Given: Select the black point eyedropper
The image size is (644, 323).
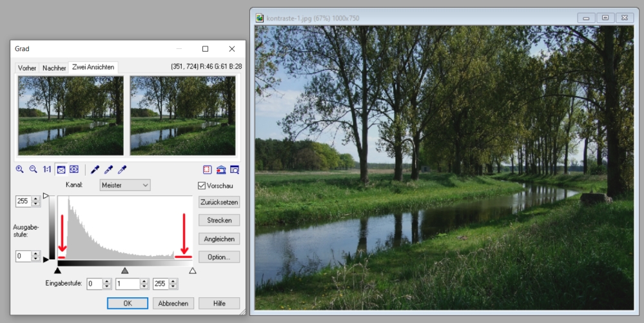Looking at the screenshot, I should click(x=95, y=170).
